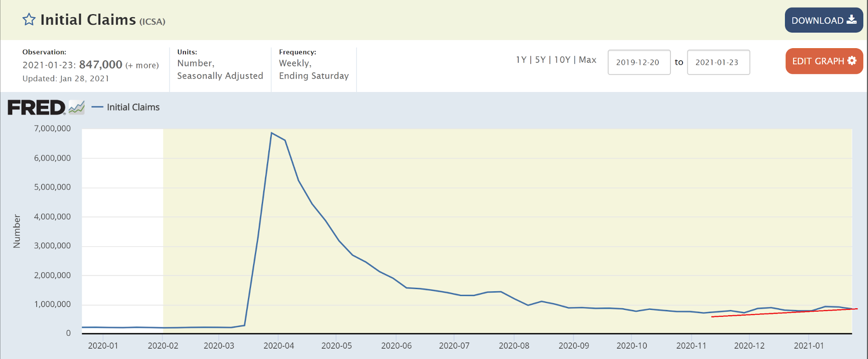This screenshot has width=868, height=359.
Task: Click the start date field 2019-12-20
Action: coord(639,62)
